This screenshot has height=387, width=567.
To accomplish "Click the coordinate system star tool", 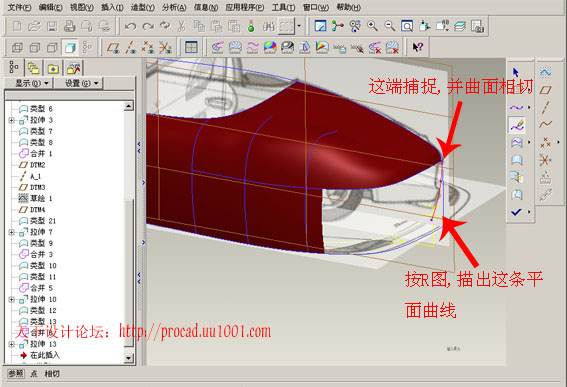I will tap(545, 160).
